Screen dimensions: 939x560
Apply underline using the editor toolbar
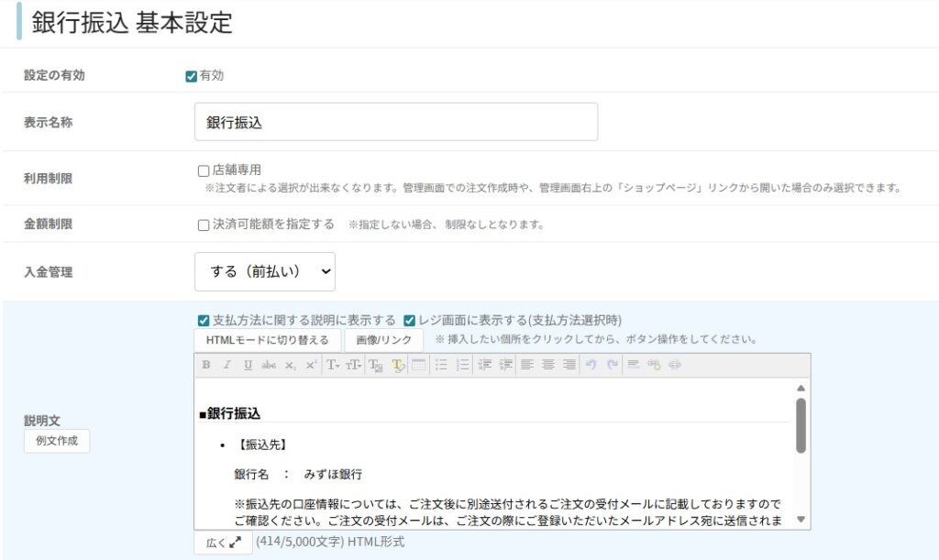248,365
